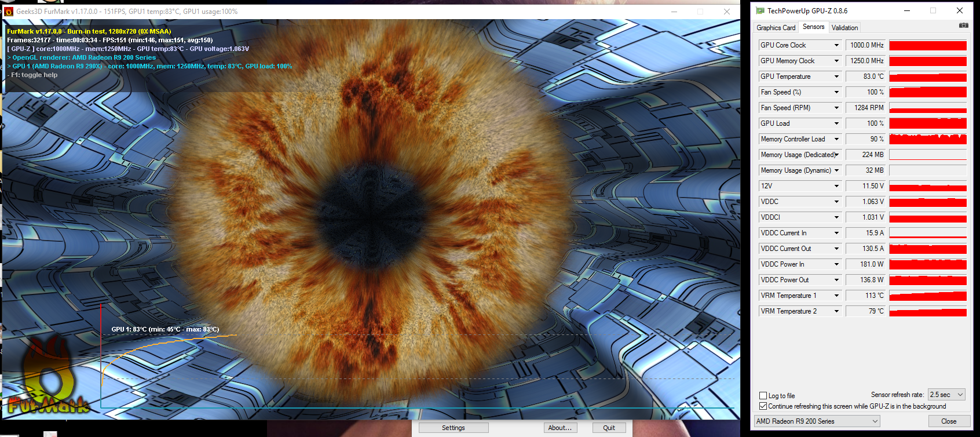Open the VRM Temperature 2 dropdown

(x=836, y=311)
